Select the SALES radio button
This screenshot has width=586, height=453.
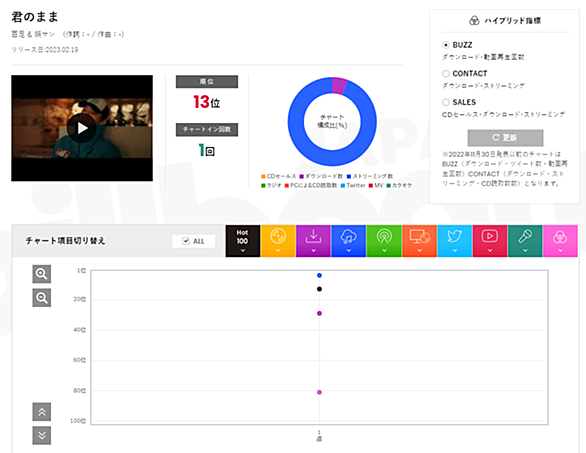pyautogui.click(x=445, y=102)
